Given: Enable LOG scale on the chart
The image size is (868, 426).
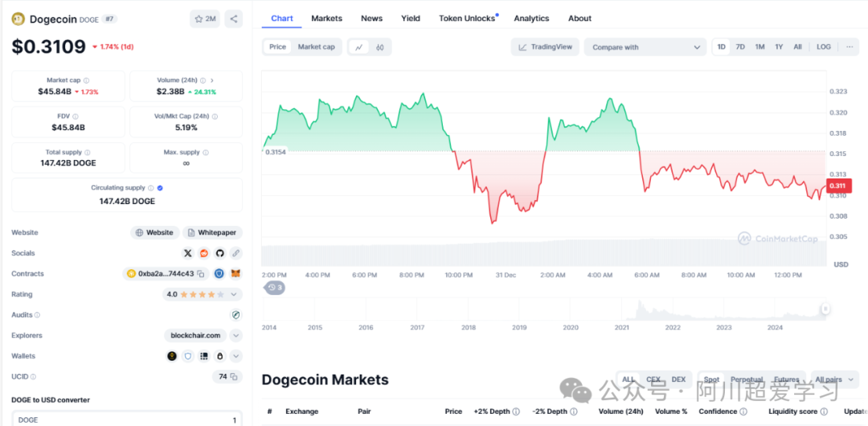Looking at the screenshot, I should point(824,47).
